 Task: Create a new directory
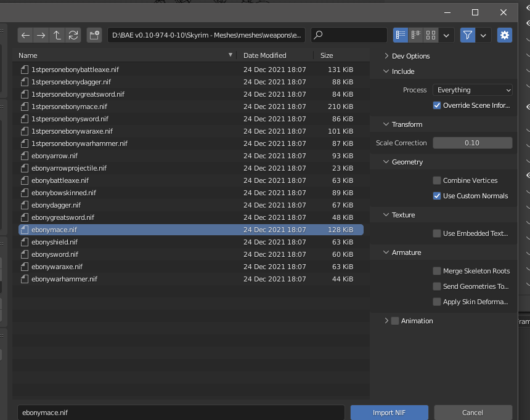pyautogui.click(x=94, y=35)
